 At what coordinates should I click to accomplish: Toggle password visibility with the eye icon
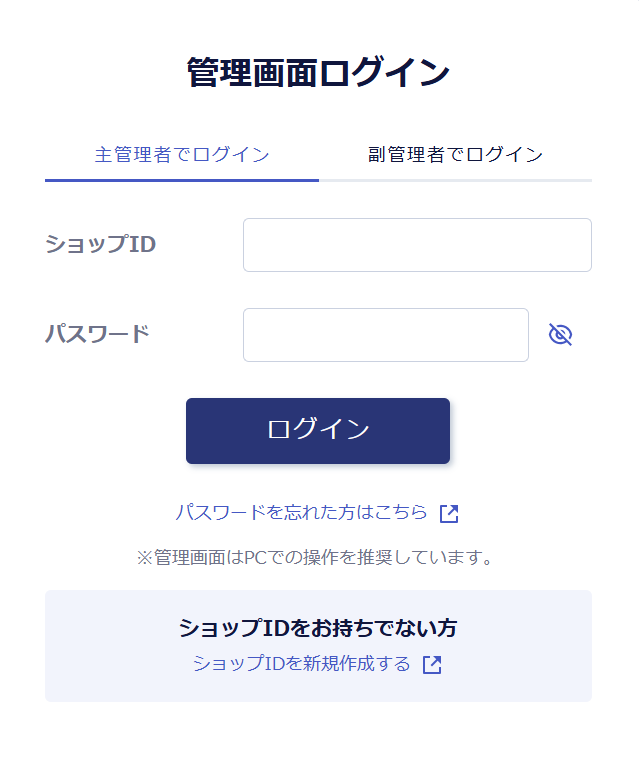560,335
